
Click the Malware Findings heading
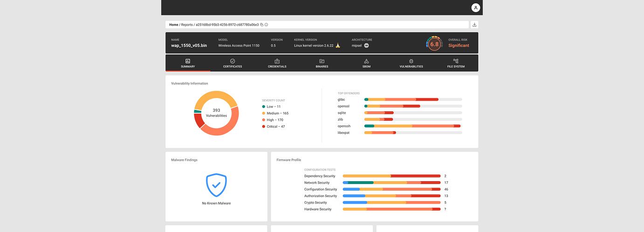[x=185, y=160]
